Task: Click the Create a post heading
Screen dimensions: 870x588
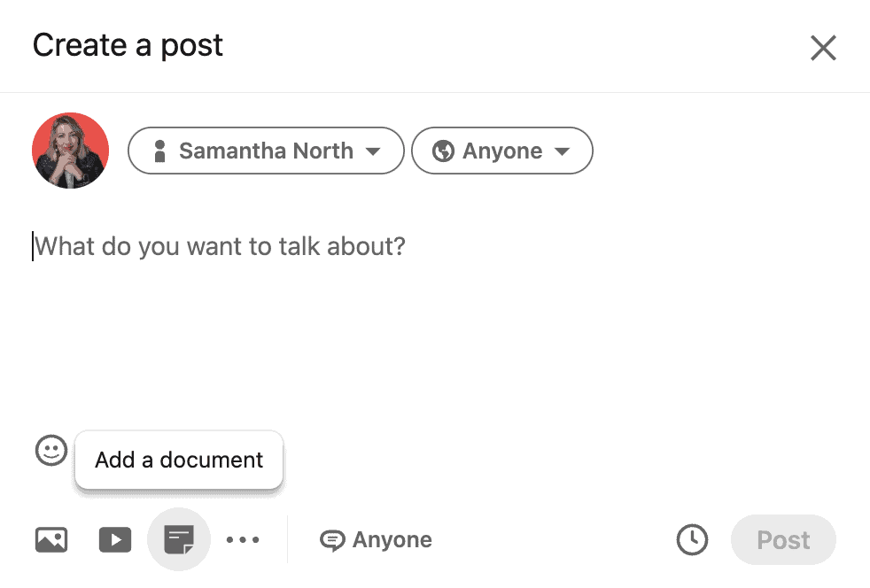Action: [x=128, y=45]
